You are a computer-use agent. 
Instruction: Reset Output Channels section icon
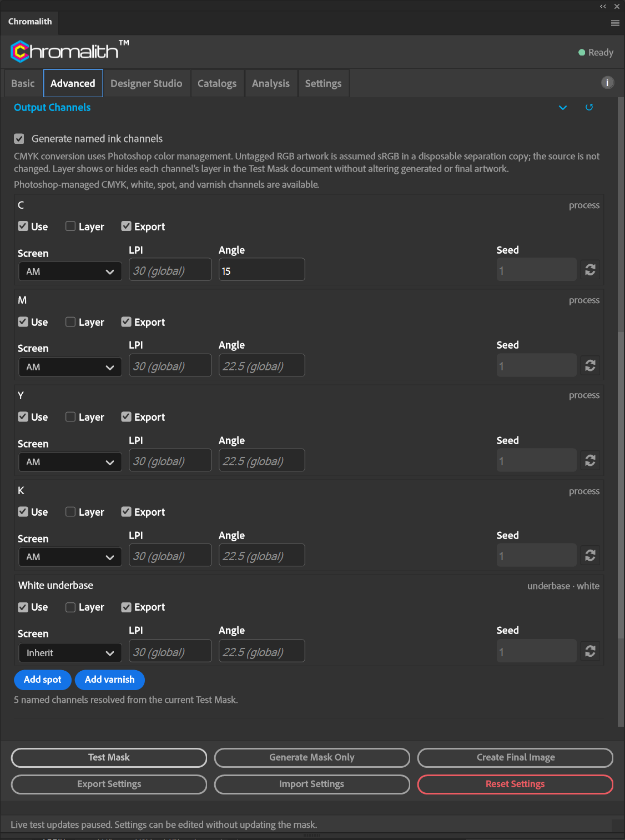[x=589, y=107]
